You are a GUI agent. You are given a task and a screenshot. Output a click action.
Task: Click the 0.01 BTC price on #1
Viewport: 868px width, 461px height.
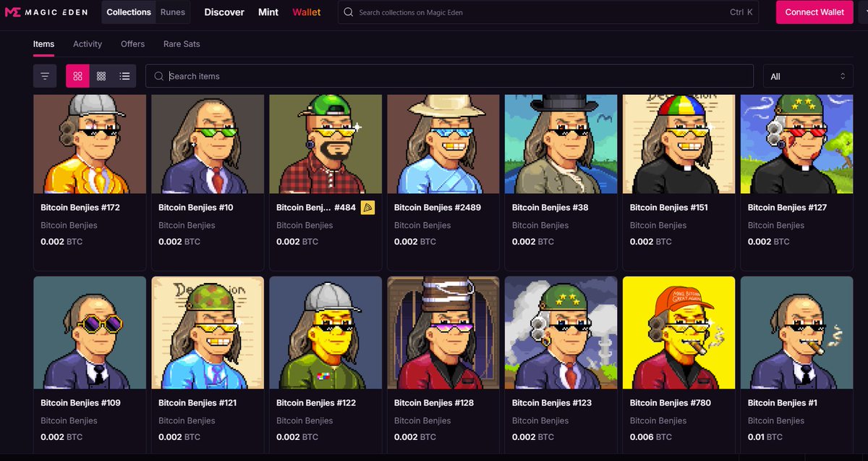point(765,437)
